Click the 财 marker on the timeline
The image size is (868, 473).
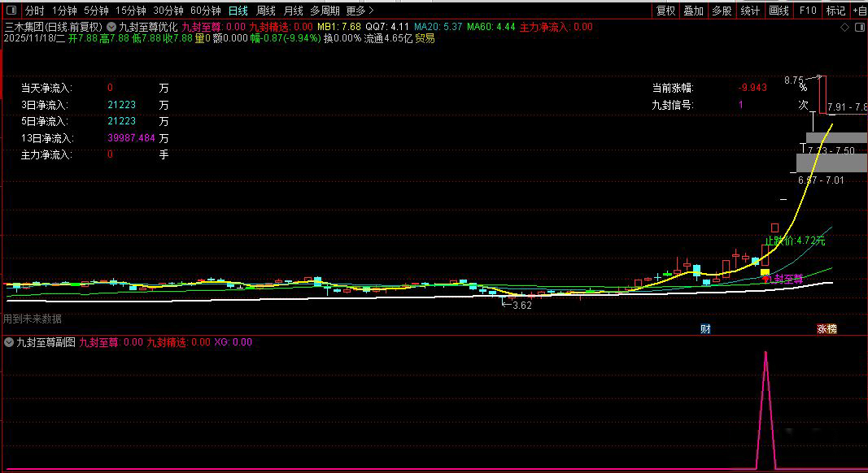point(705,329)
